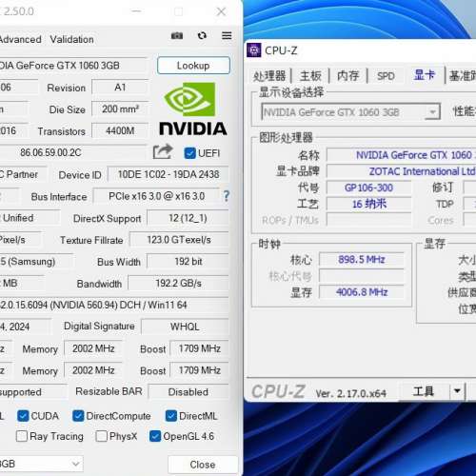Click CPU-Z ZOTAC International brand value
Viewport: 476px width, 476px height.
(x=401, y=171)
